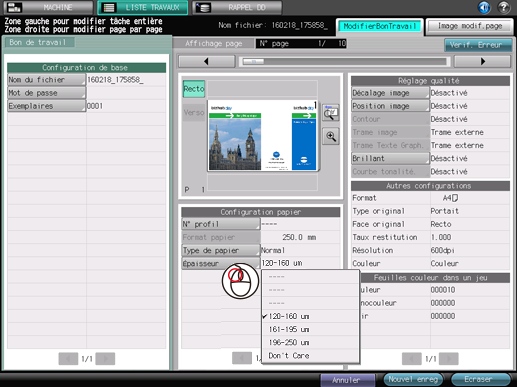Click previous arrow in quality settings pager
The image size is (517, 387).
pyautogui.click(x=412, y=359)
